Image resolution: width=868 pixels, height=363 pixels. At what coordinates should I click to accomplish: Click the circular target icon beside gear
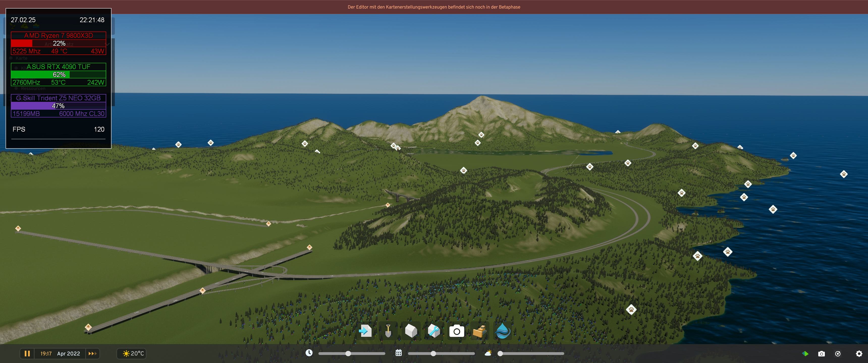pyautogui.click(x=838, y=354)
